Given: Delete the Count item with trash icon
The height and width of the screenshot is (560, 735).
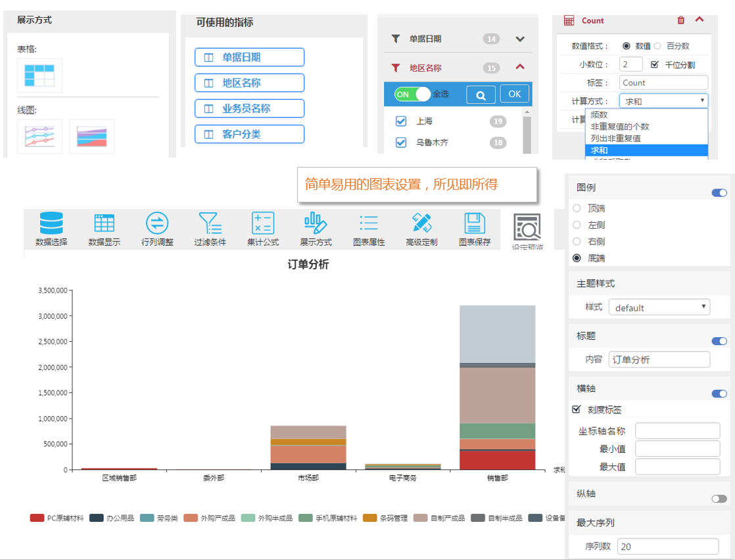Looking at the screenshot, I should click(x=680, y=20).
